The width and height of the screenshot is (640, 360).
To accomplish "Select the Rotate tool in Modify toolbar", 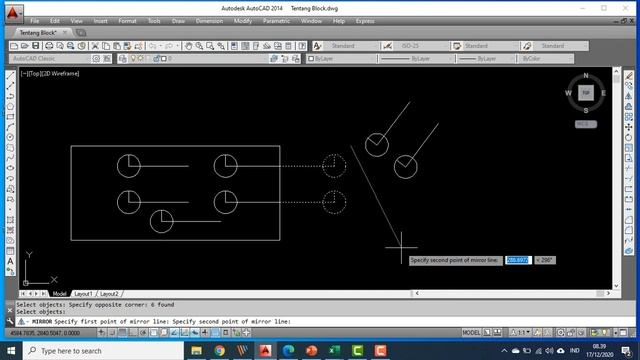I will coord(629,137).
